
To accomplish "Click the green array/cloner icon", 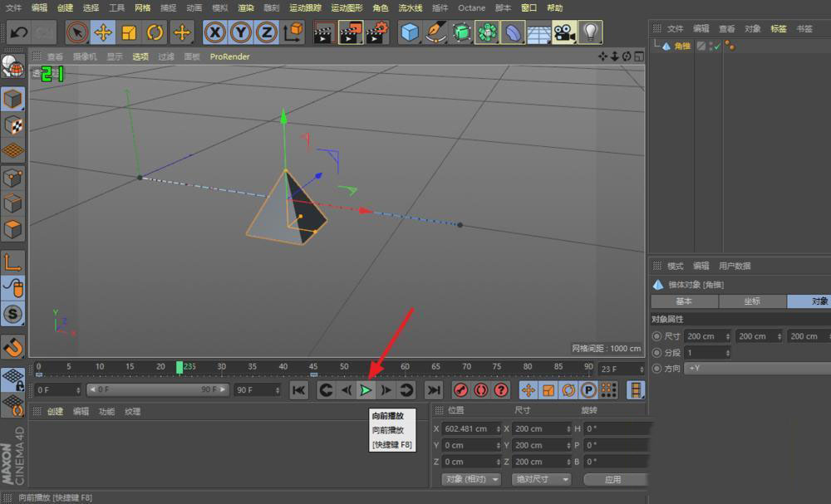I will tap(487, 33).
